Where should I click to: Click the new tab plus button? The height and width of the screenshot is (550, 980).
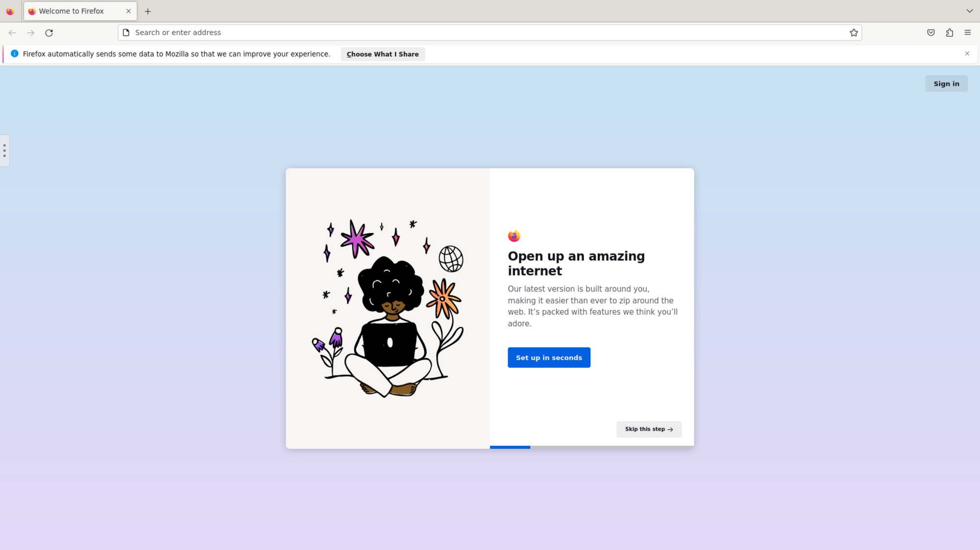tap(147, 11)
